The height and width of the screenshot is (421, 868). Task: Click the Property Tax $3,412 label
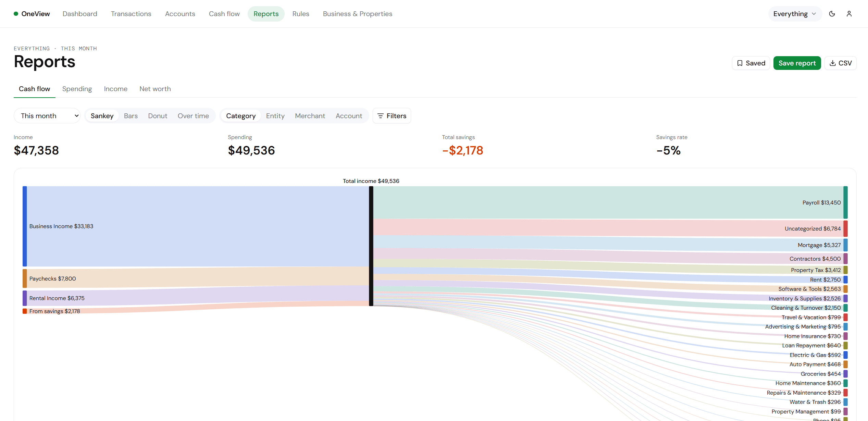(x=816, y=270)
